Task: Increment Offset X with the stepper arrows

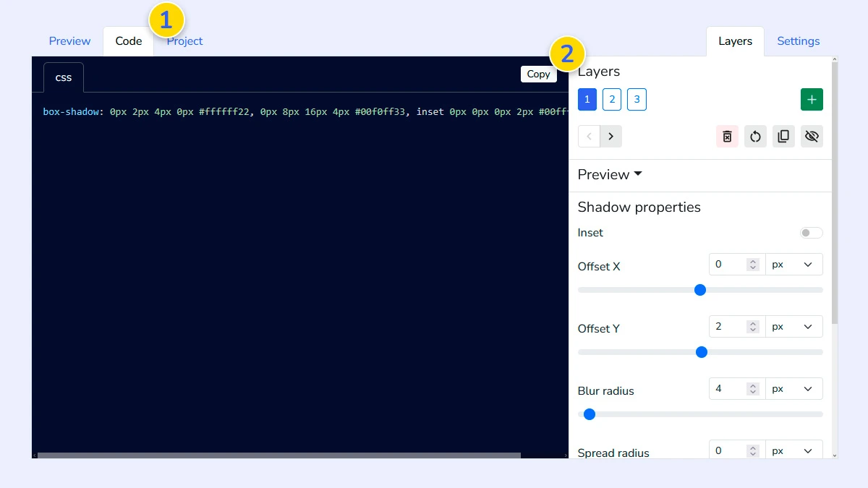Action: tap(753, 261)
